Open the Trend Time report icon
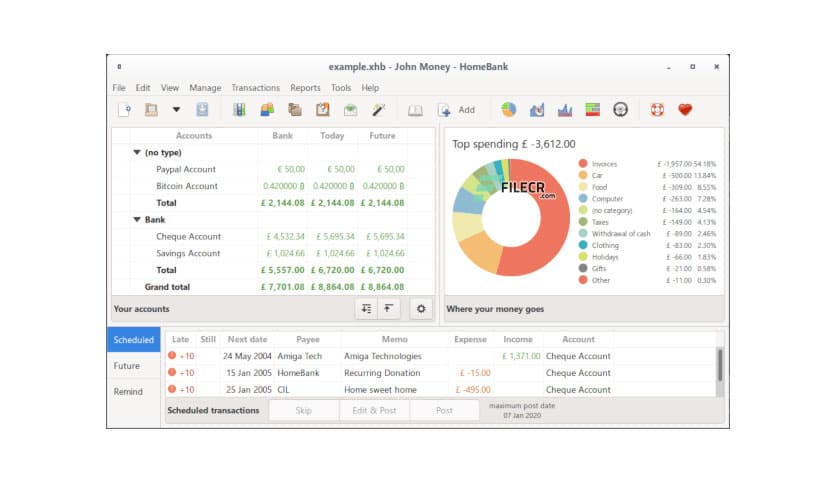The image size is (836, 484). click(537, 110)
